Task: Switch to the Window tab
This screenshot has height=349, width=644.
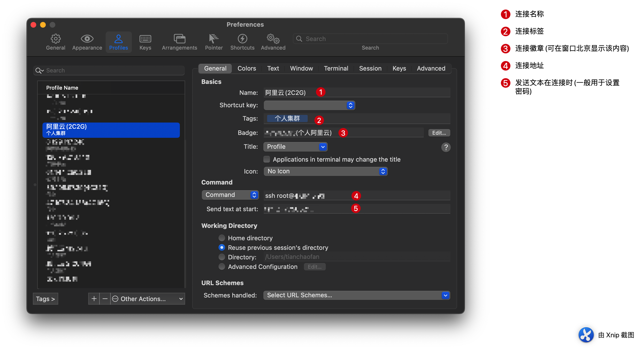Action: pyautogui.click(x=301, y=68)
